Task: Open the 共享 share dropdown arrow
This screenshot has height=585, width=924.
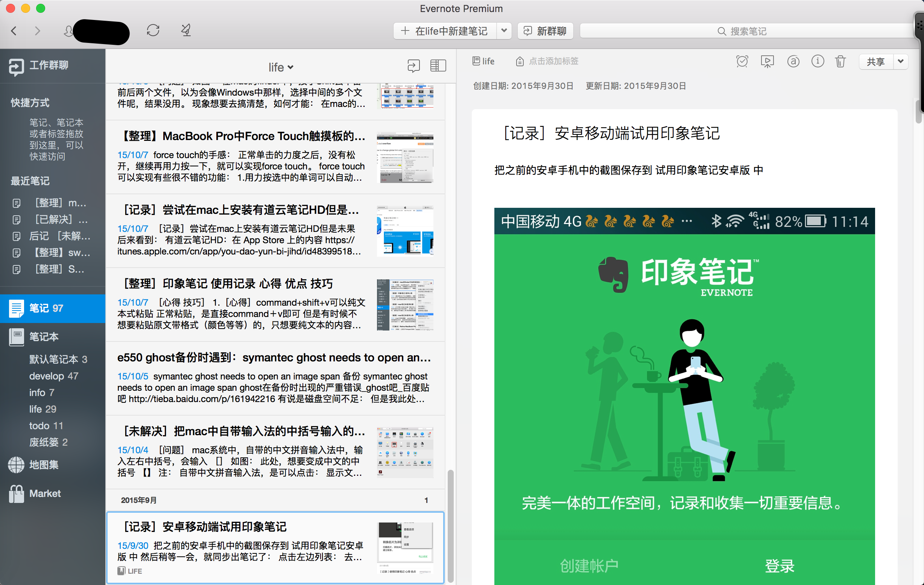Action: (x=900, y=61)
